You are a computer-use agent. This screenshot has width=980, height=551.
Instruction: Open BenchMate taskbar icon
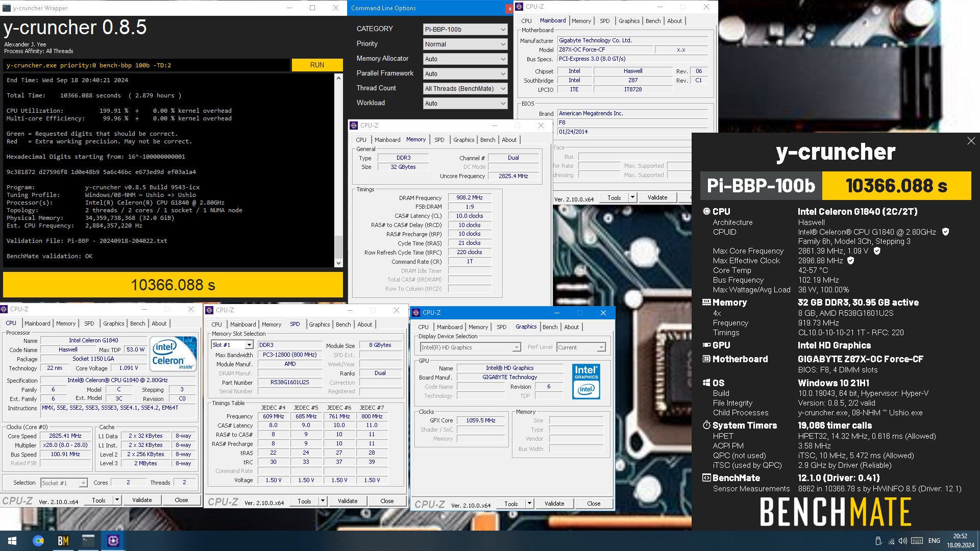click(x=63, y=541)
